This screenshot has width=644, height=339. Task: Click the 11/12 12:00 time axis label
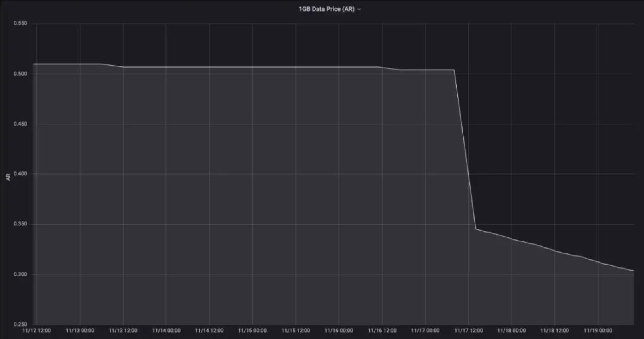click(x=36, y=331)
